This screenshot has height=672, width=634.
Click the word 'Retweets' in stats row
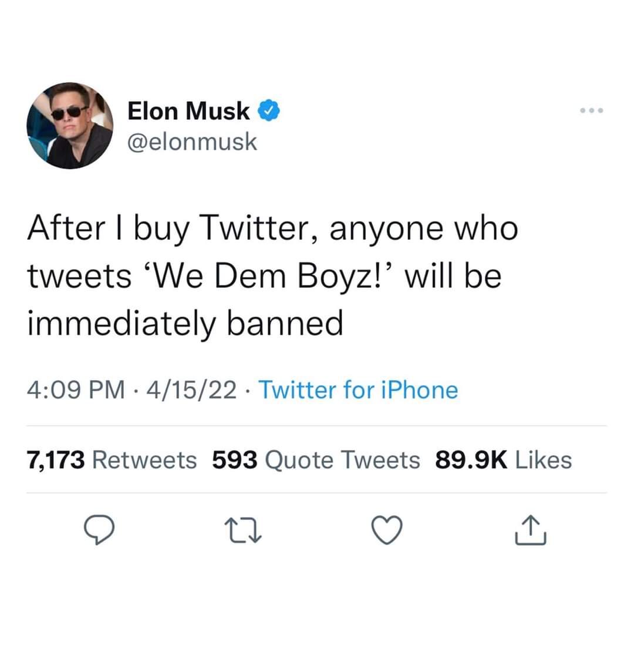[x=144, y=460]
